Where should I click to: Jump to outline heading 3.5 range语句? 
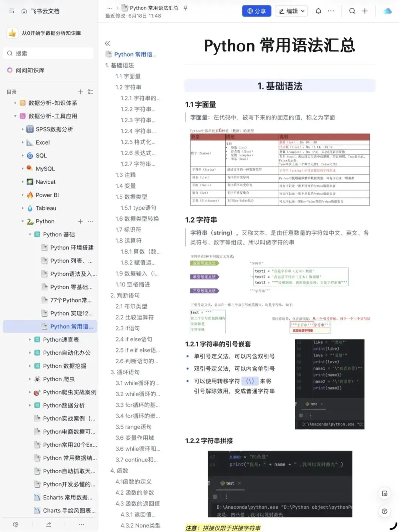pos(133,427)
